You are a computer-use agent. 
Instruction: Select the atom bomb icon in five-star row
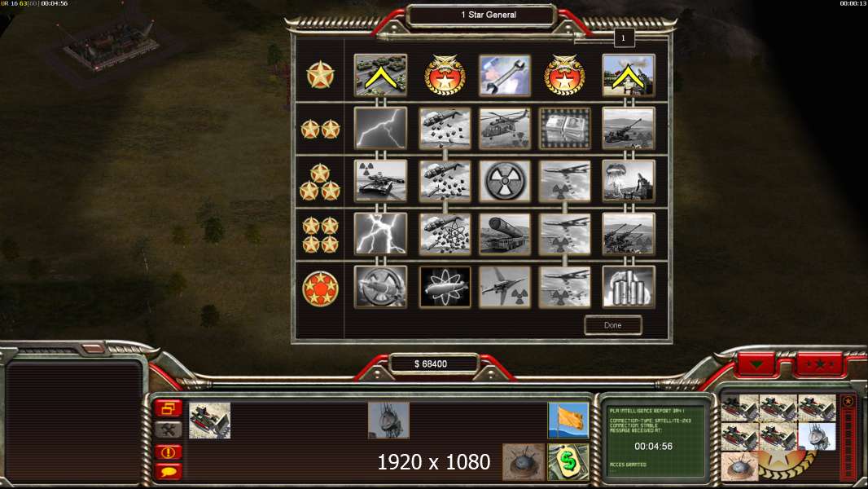(x=445, y=288)
